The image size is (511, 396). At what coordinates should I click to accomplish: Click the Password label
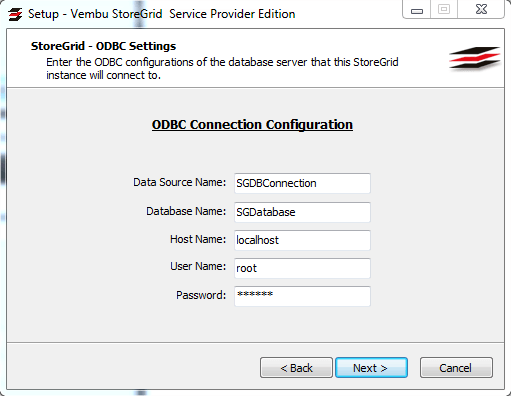click(x=201, y=295)
